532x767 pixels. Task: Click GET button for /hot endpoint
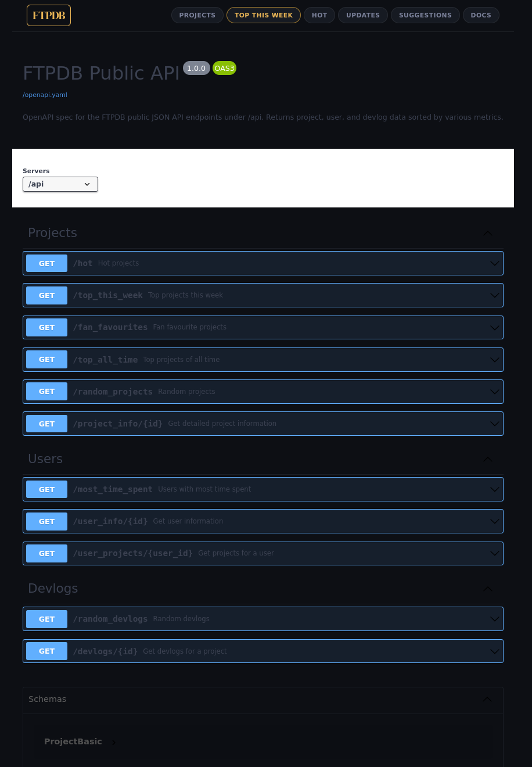tap(47, 263)
